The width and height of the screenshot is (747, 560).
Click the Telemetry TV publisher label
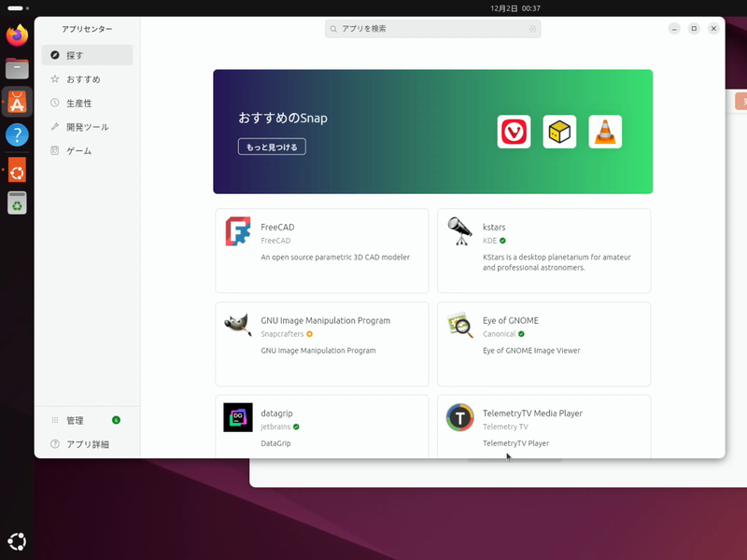[x=505, y=427]
